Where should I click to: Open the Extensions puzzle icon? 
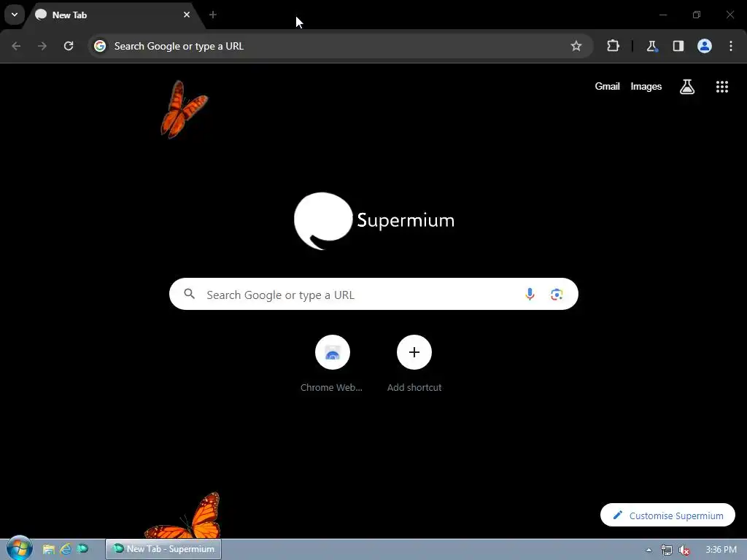(613, 46)
